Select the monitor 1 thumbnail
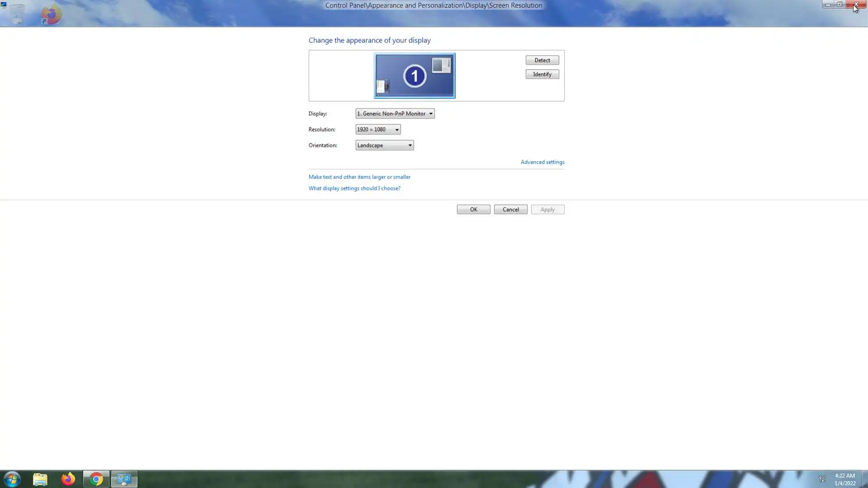 [x=415, y=76]
